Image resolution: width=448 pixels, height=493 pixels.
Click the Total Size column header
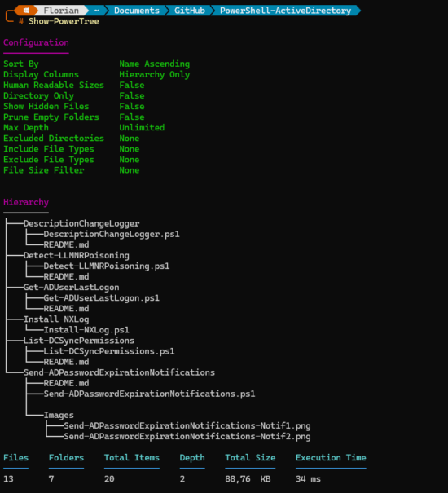250,458
